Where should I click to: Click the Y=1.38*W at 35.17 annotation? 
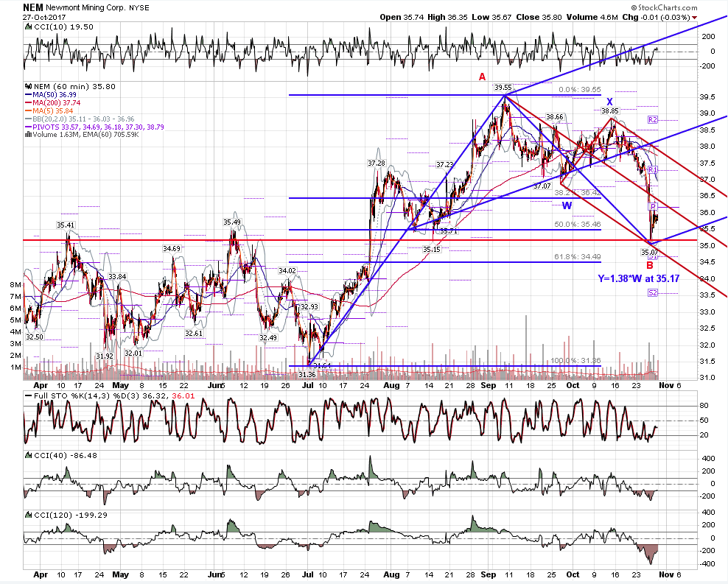pos(638,279)
